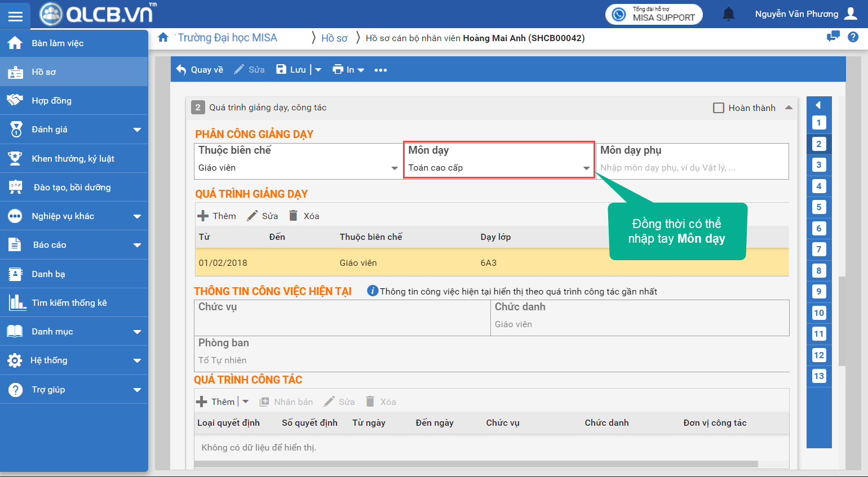The image size is (868, 477).
Task: Click the MISA Support phone icon
Action: point(619,15)
